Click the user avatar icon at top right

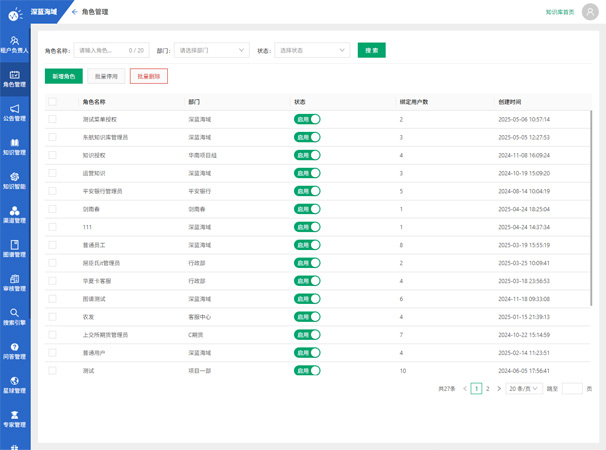589,12
